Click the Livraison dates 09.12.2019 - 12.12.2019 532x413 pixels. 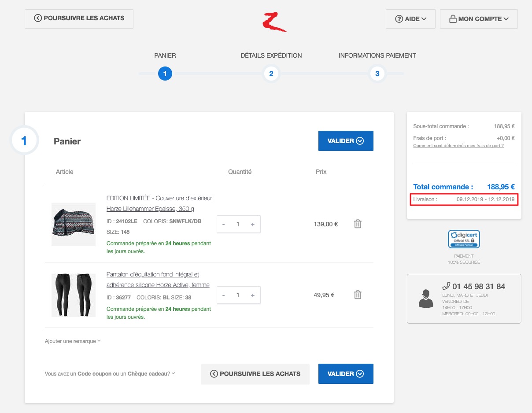coord(486,199)
